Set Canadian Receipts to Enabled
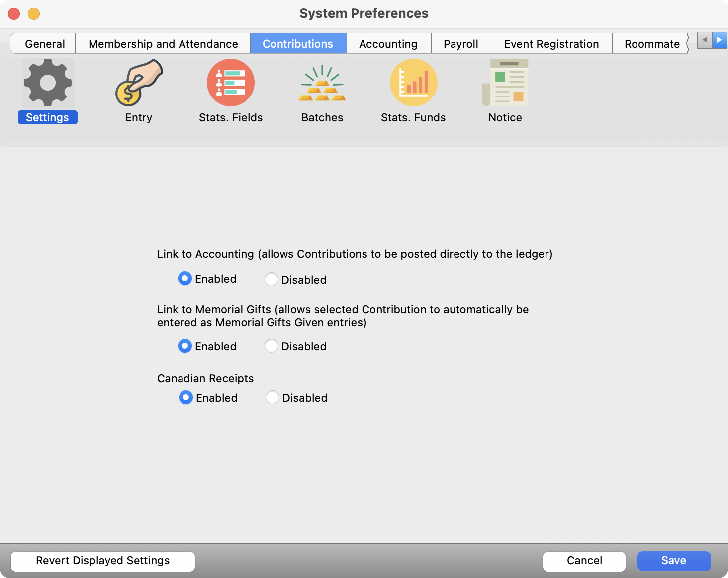The width and height of the screenshot is (728, 578). [186, 398]
